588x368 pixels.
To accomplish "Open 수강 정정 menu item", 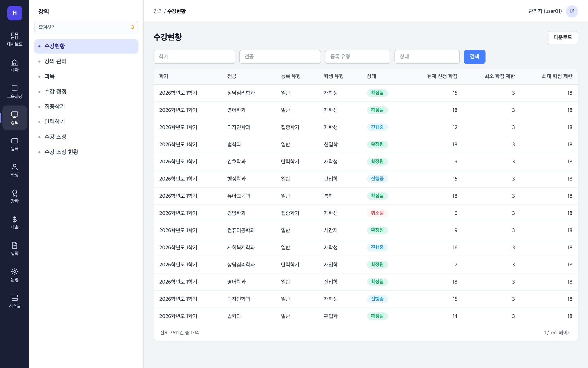I will point(86,92).
